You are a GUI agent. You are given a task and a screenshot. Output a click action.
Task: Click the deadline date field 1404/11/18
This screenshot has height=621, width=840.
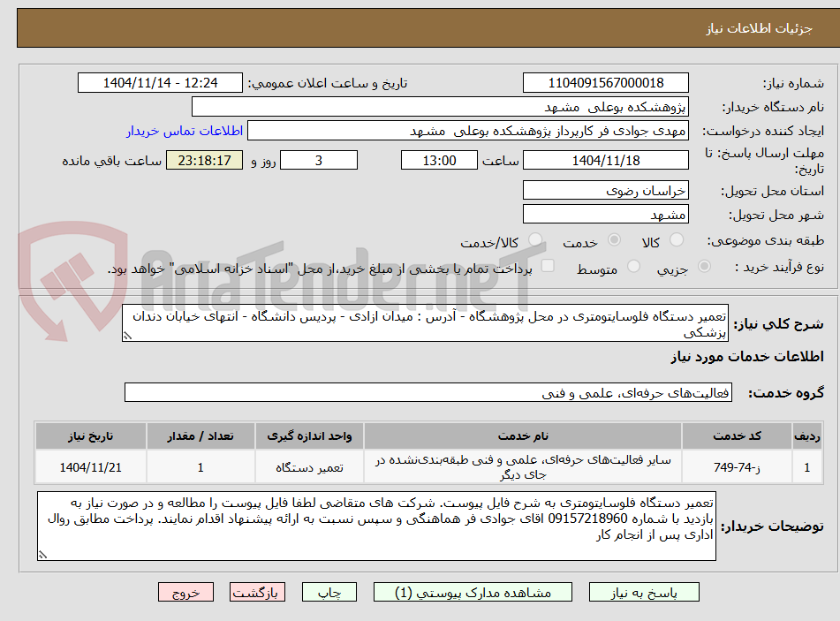[605, 160]
